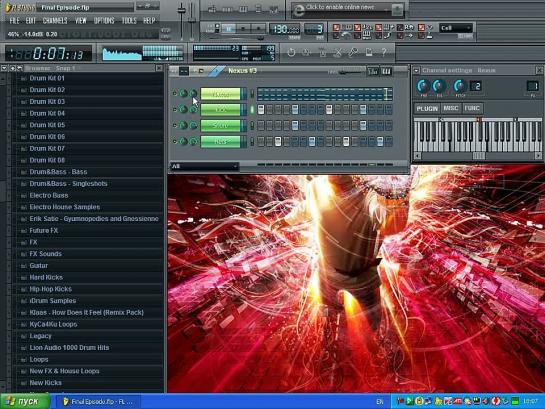Switch to the FUNC tab
The image size is (545, 409).
(x=472, y=108)
